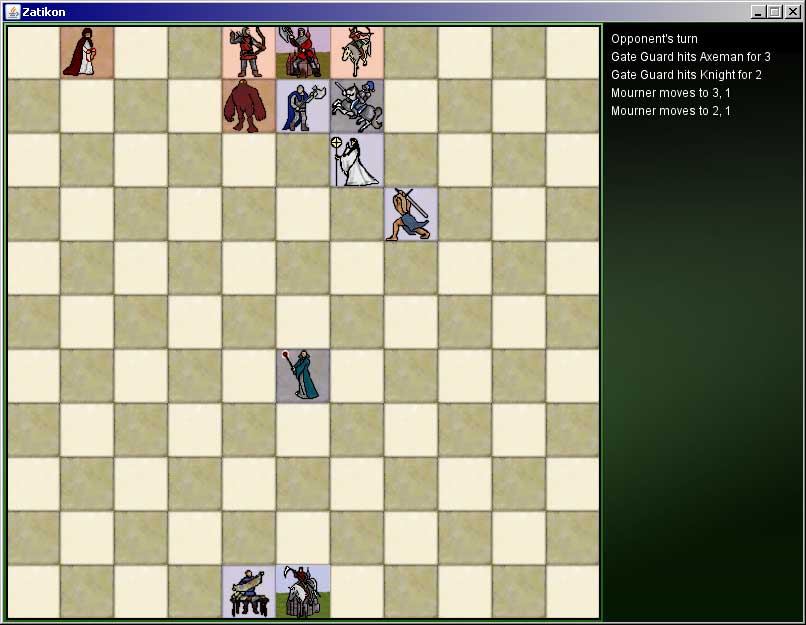
Task: Select the armored knight on rearing horse
Action: pyautogui.click(x=357, y=106)
